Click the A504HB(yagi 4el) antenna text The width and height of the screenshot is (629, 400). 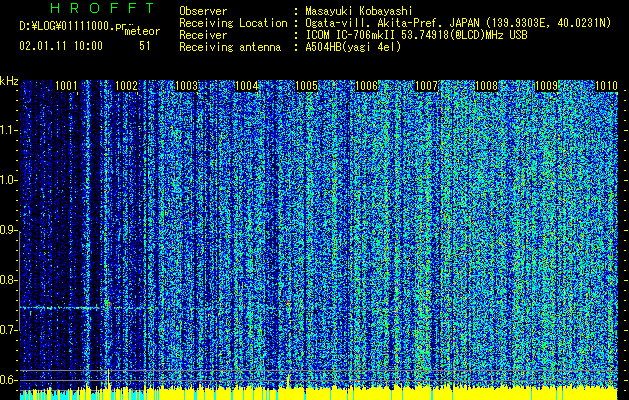point(353,47)
